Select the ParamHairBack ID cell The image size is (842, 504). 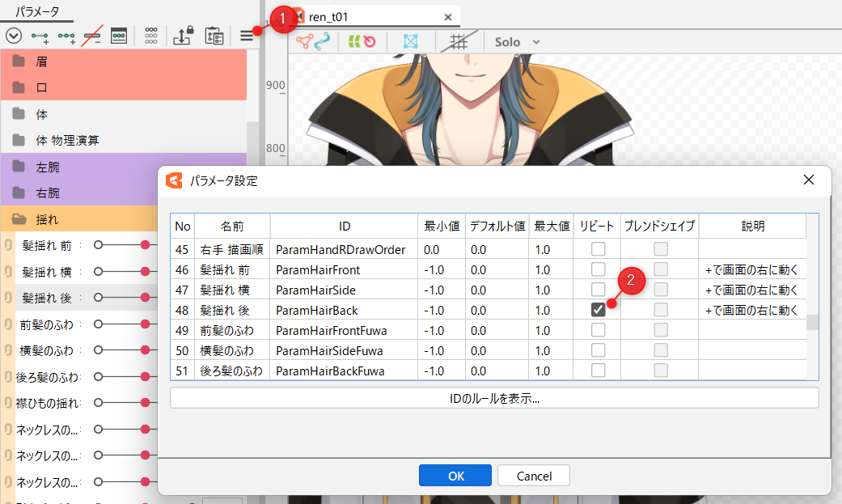coord(344,310)
